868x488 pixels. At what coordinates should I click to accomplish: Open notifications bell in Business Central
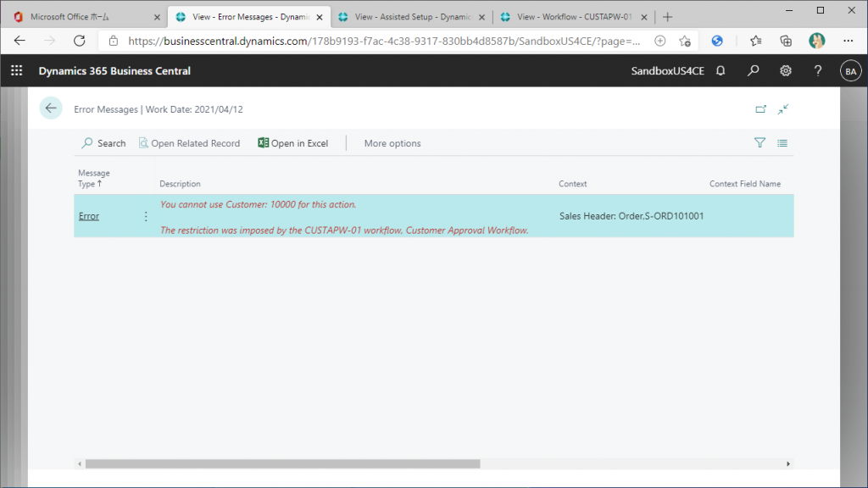pyautogui.click(x=721, y=71)
